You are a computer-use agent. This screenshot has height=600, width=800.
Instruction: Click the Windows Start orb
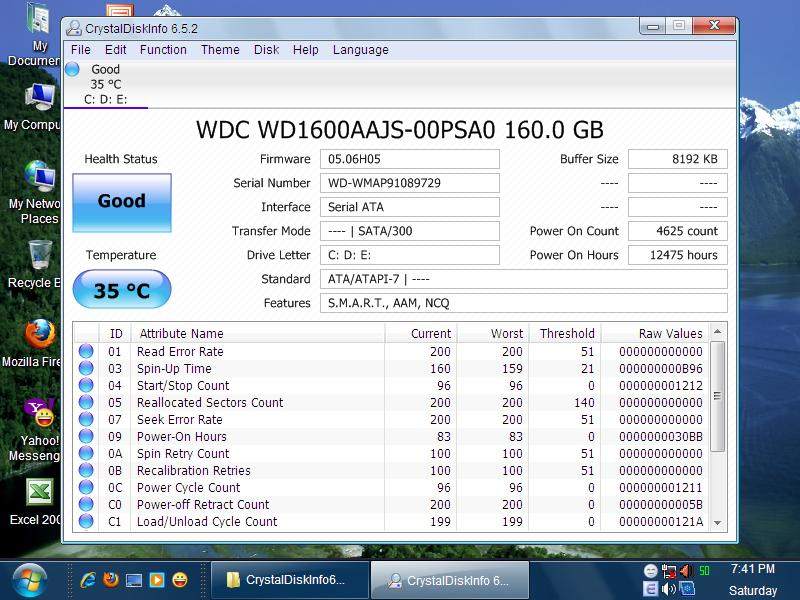pyautogui.click(x=29, y=581)
